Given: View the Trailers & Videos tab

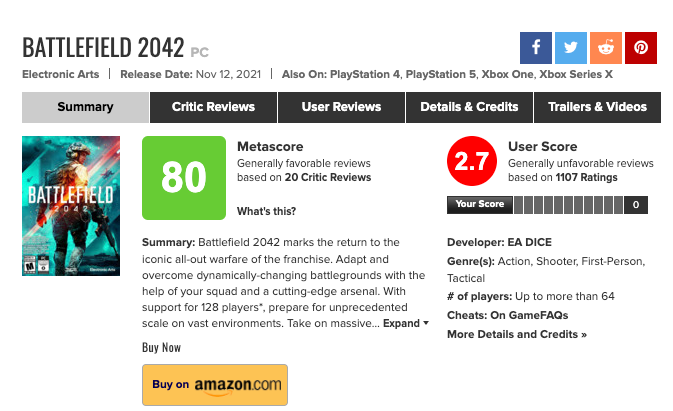Looking at the screenshot, I should 597,107.
